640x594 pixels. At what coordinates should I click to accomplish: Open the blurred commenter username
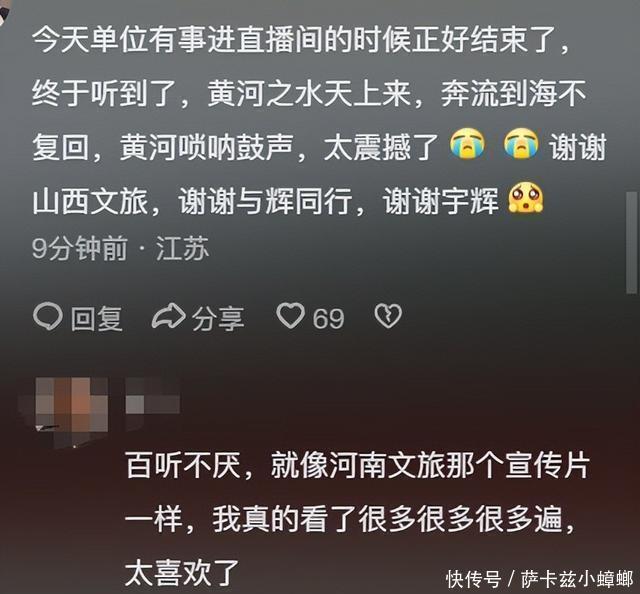pyautogui.click(x=153, y=396)
